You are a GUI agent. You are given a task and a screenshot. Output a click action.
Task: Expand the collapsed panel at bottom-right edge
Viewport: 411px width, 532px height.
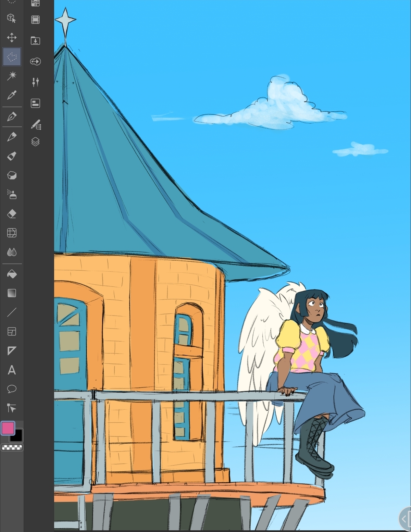(x=406, y=519)
